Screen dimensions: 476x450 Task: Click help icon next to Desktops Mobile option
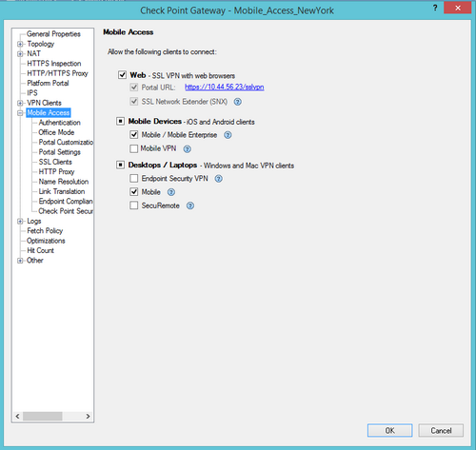pyautogui.click(x=171, y=192)
